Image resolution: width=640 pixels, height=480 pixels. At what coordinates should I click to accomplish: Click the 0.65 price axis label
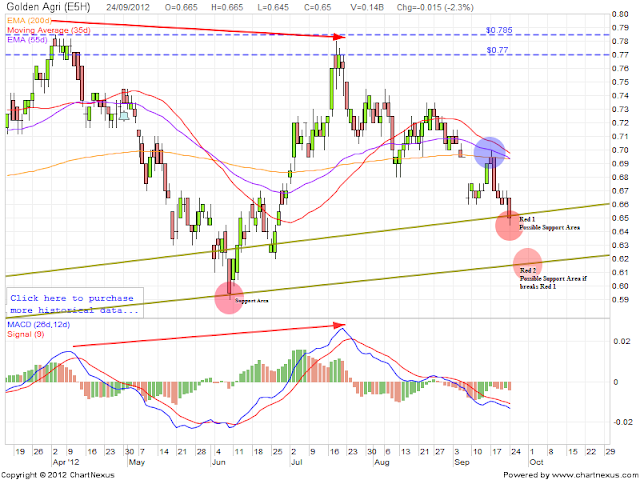[620, 218]
